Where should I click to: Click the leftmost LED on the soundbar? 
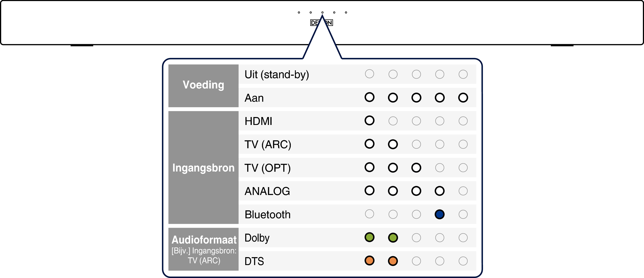click(x=299, y=12)
